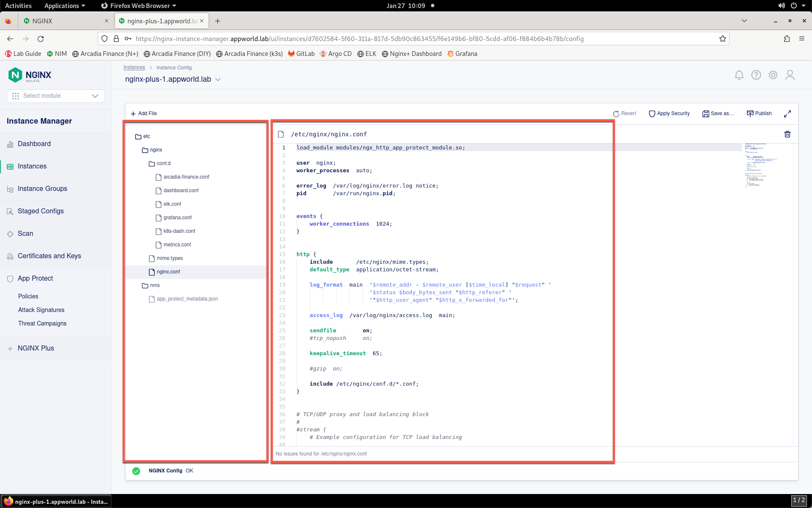This screenshot has width=812, height=508.
Task: Click Instances breadcrumb link
Action: (134, 67)
